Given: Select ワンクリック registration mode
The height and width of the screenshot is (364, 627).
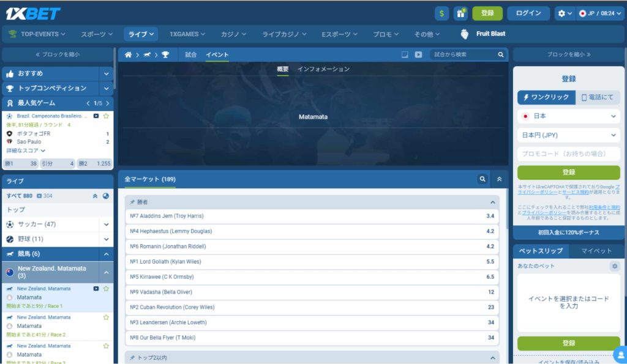Looking at the screenshot, I should 546,97.
